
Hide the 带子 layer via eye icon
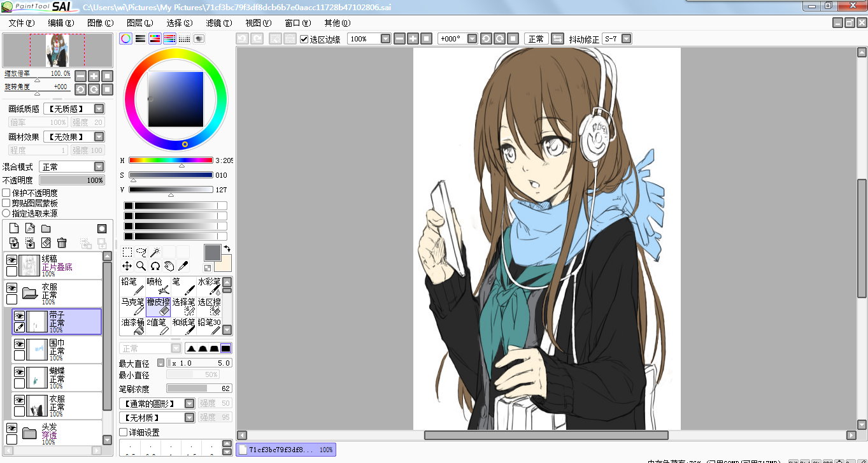pos(20,316)
